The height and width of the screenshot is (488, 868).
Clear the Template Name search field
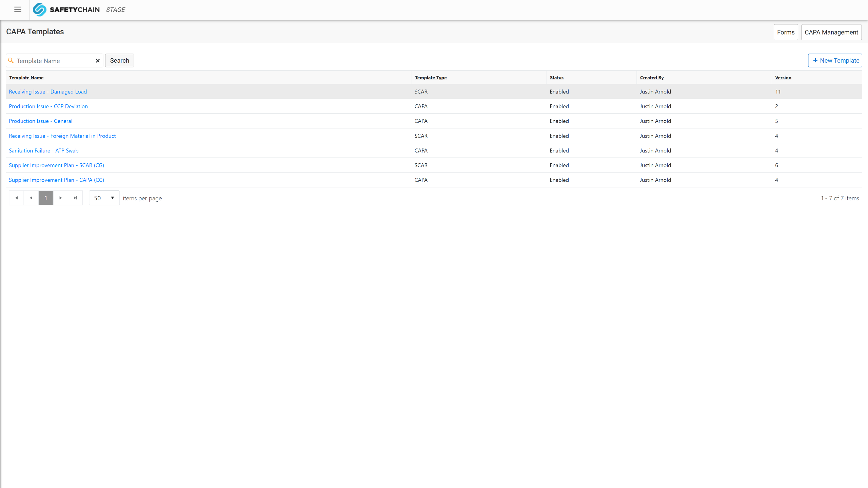pos(98,61)
